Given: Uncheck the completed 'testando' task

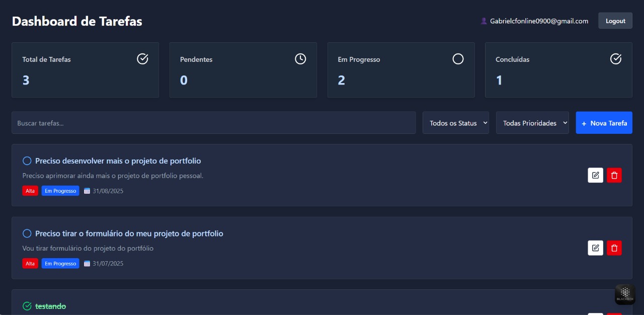Looking at the screenshot, I should [27, 306].
